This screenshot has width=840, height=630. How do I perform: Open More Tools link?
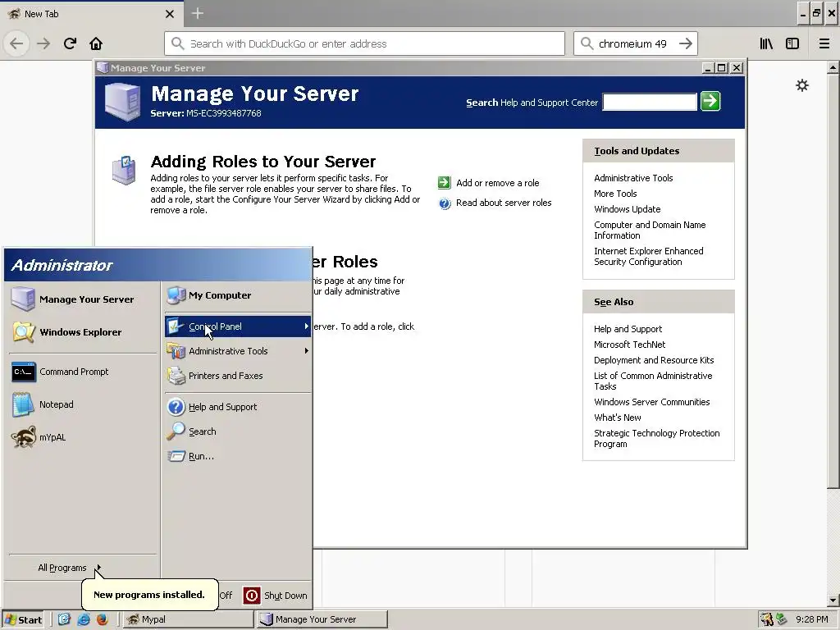point(615,194)
